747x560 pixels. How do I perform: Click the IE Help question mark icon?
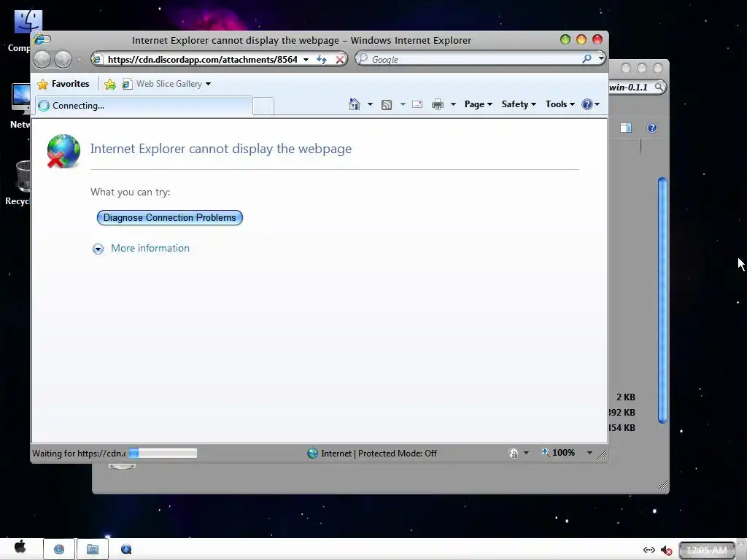tap(587, 104)
